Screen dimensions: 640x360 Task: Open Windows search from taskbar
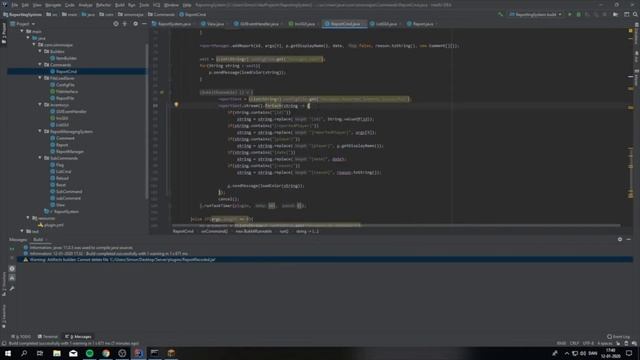pyautogui.click(x=24, y=353)
